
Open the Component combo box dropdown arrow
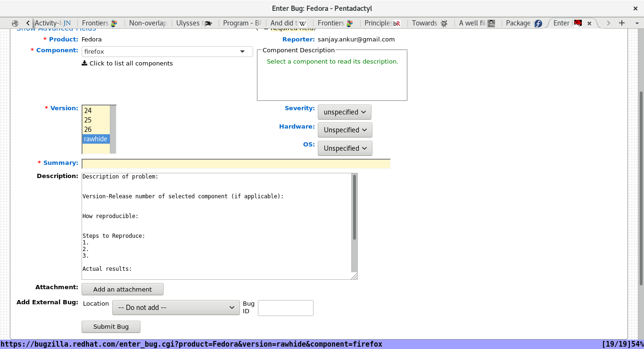(x=242, y=51)
